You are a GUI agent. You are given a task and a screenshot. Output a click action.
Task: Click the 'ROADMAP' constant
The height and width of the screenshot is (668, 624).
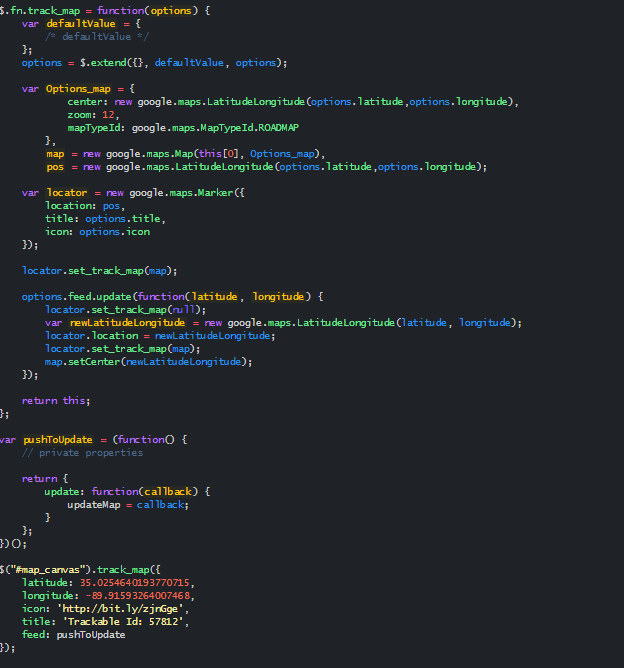278,128
